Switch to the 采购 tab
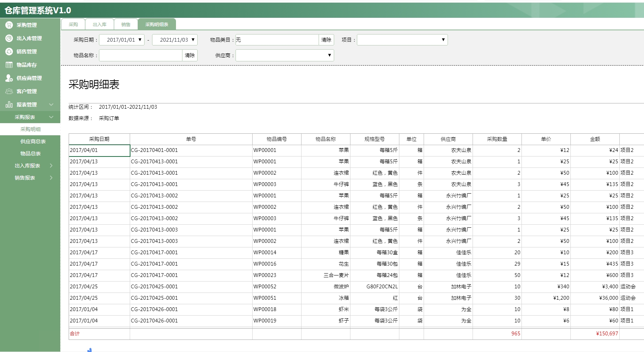 click(73, 24)
